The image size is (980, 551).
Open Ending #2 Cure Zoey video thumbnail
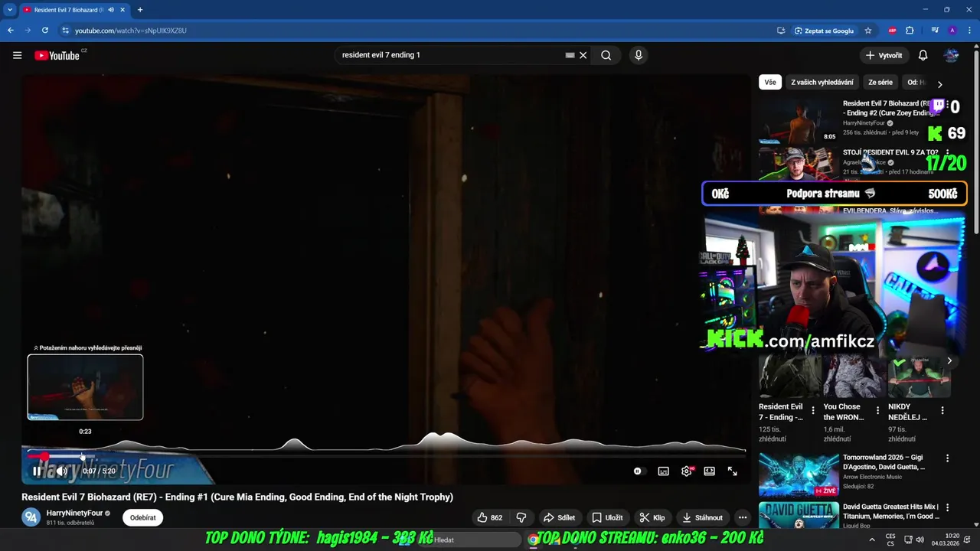[x=799, y=120]
